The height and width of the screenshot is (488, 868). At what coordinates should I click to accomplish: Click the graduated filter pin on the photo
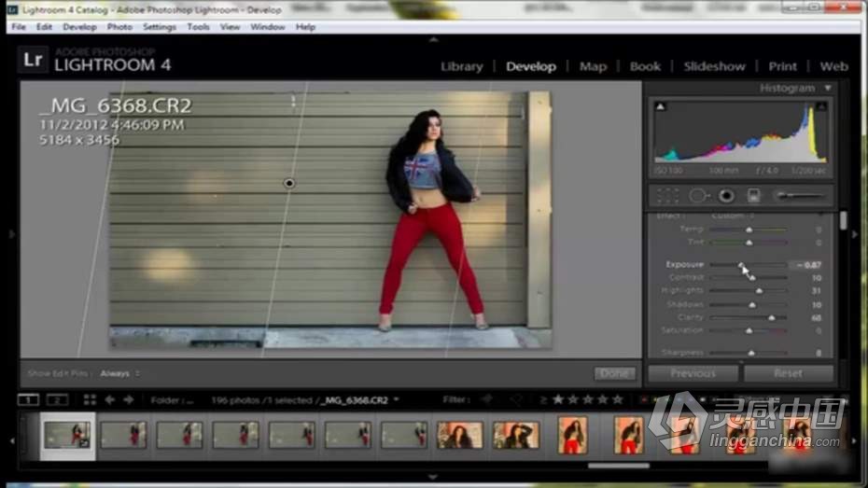coord(289,183)
